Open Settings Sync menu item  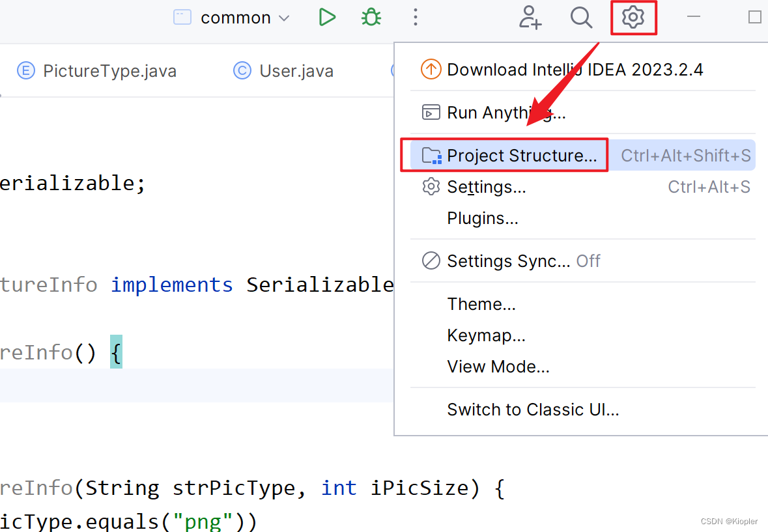click(x=582, y=261)
